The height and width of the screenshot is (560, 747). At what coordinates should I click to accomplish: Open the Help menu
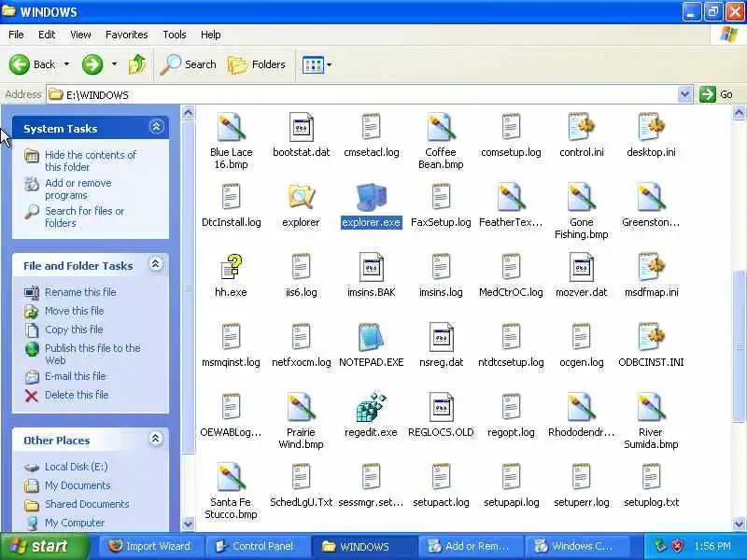(x=211, y=35)
